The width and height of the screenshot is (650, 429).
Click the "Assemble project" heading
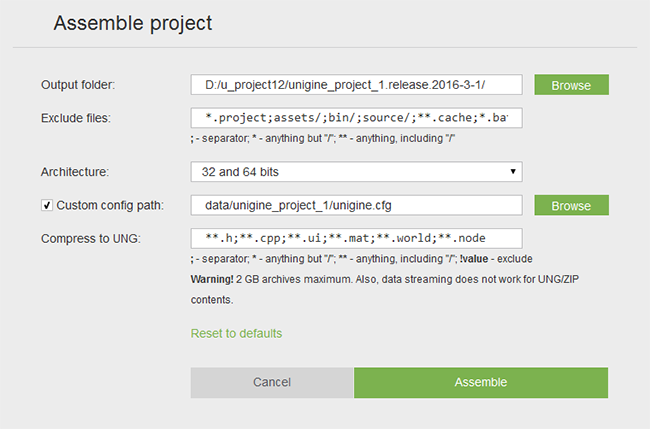pos(132,22)
